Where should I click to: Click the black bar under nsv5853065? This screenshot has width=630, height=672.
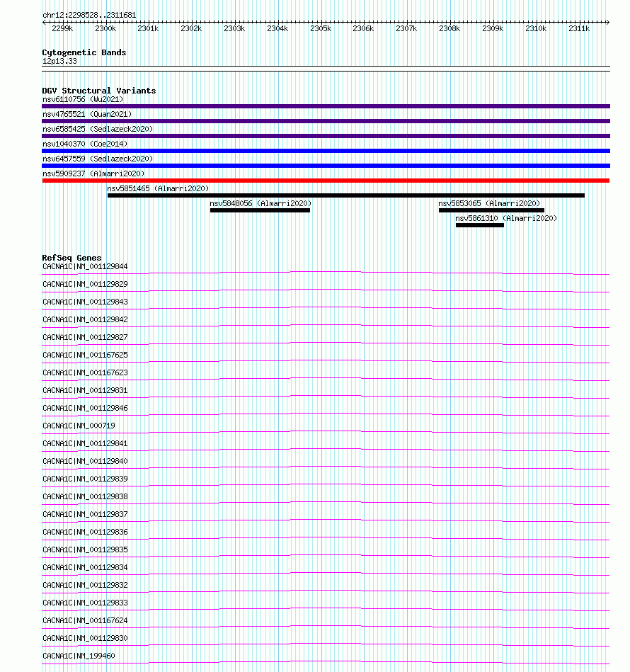(x=492, y=210)
